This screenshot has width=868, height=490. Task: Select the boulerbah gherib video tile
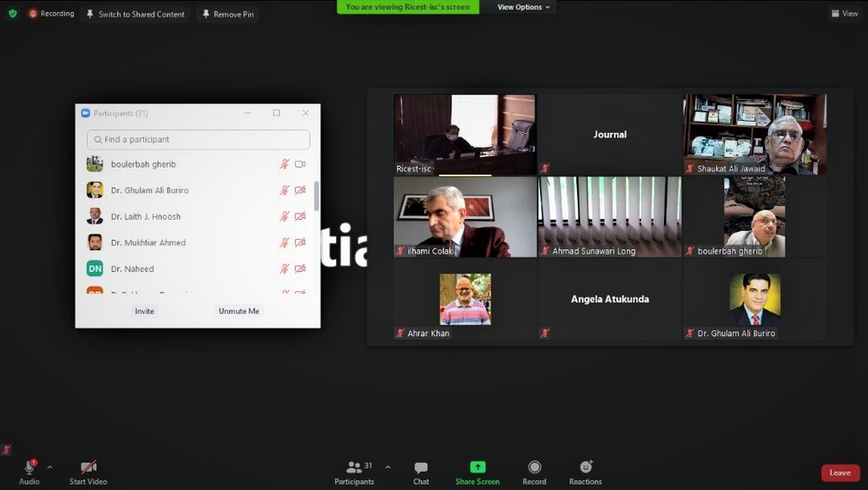pos(755,216)
